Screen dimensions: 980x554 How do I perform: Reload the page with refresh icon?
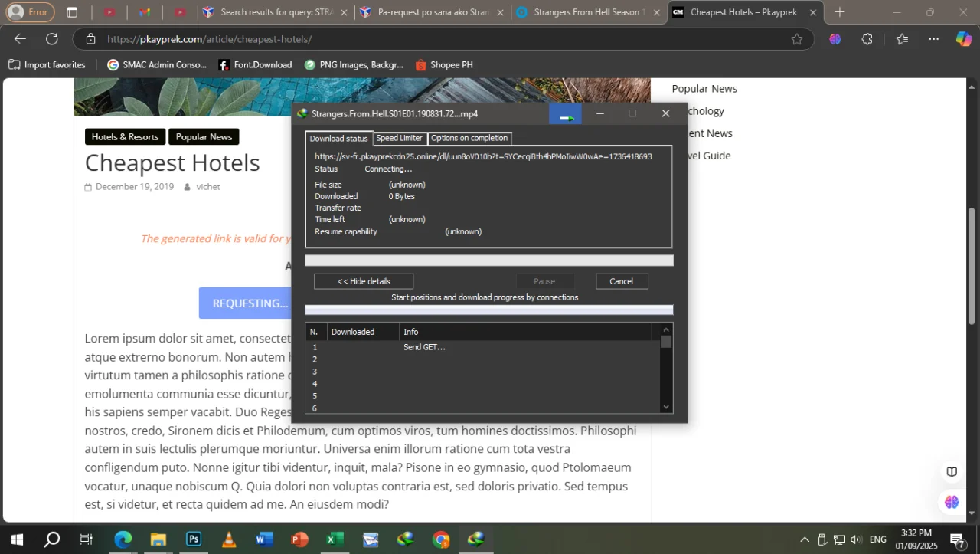[51, 39]
